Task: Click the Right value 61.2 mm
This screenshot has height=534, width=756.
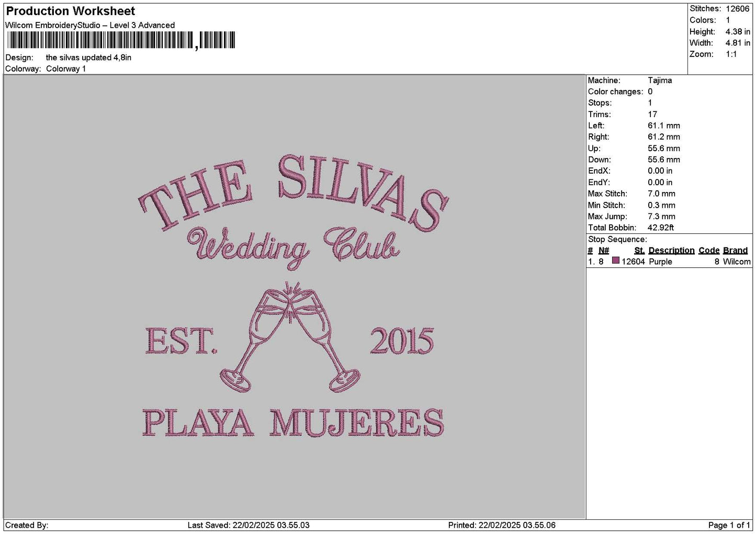Action: point(664,137)
